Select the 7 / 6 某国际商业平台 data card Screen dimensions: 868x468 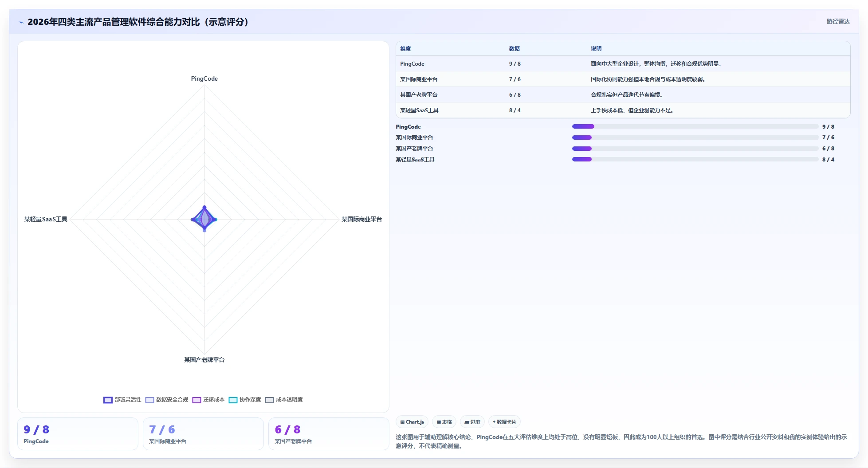point(203,434)
